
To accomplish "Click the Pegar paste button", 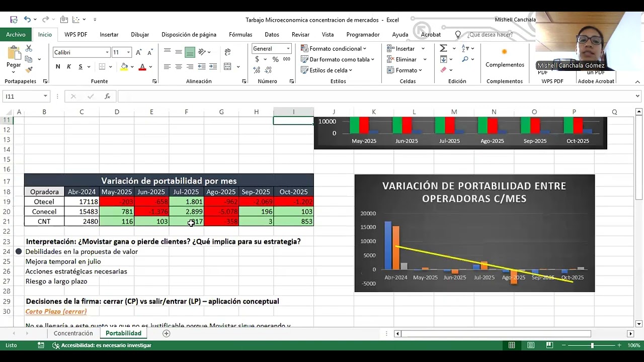I will [x=14, y=58].
